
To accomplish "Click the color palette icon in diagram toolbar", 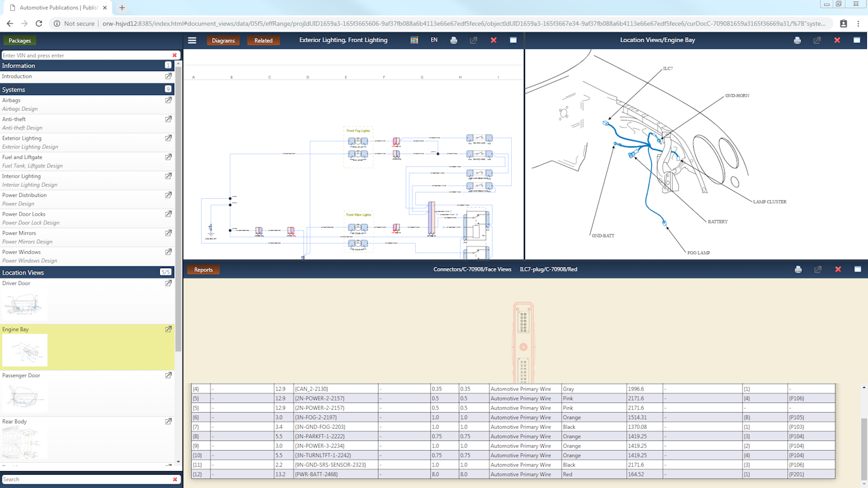I will pos(414,40).
